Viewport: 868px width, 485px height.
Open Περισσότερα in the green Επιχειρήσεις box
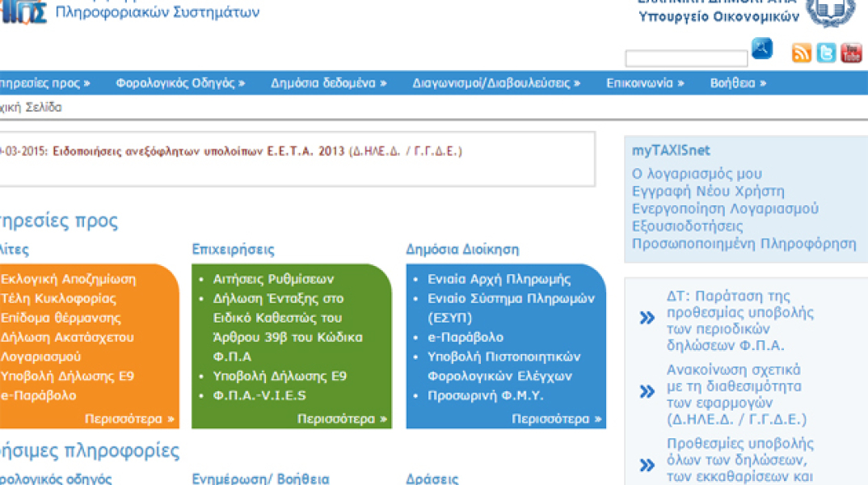[342, 419]
